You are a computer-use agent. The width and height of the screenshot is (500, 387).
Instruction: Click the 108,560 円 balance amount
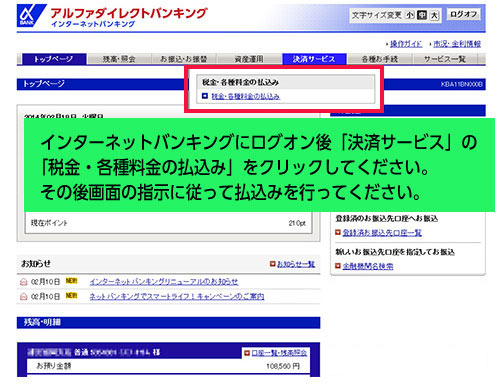click(283, 366)
